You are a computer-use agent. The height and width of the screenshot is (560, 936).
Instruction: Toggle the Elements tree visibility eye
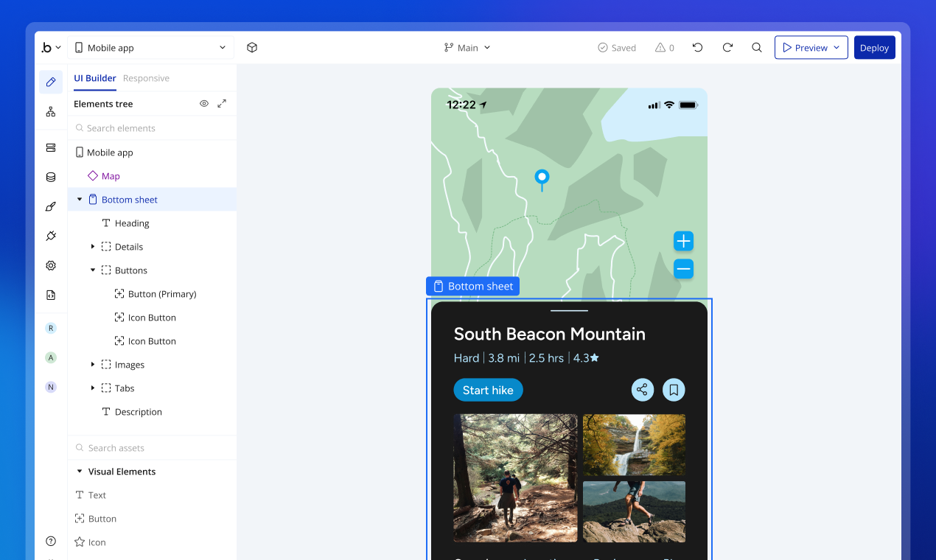point(204,104)
